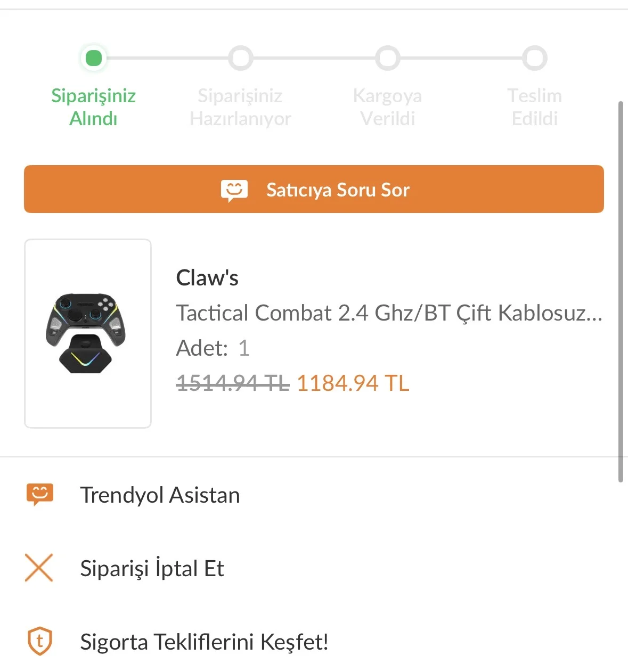Open Sigorta Tekliflerini Keşfet
The width and height of the screenshot is (628, 672).
point(204,642)
